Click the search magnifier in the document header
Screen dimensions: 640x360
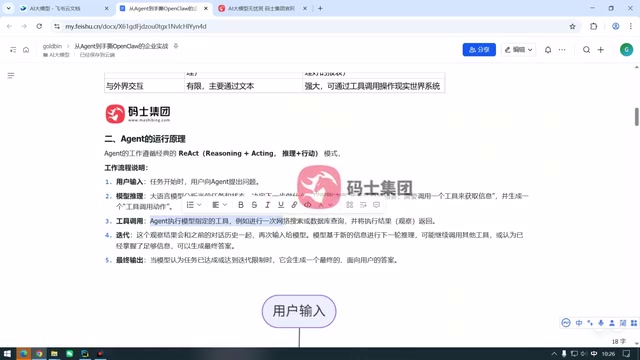pos(586,50)
